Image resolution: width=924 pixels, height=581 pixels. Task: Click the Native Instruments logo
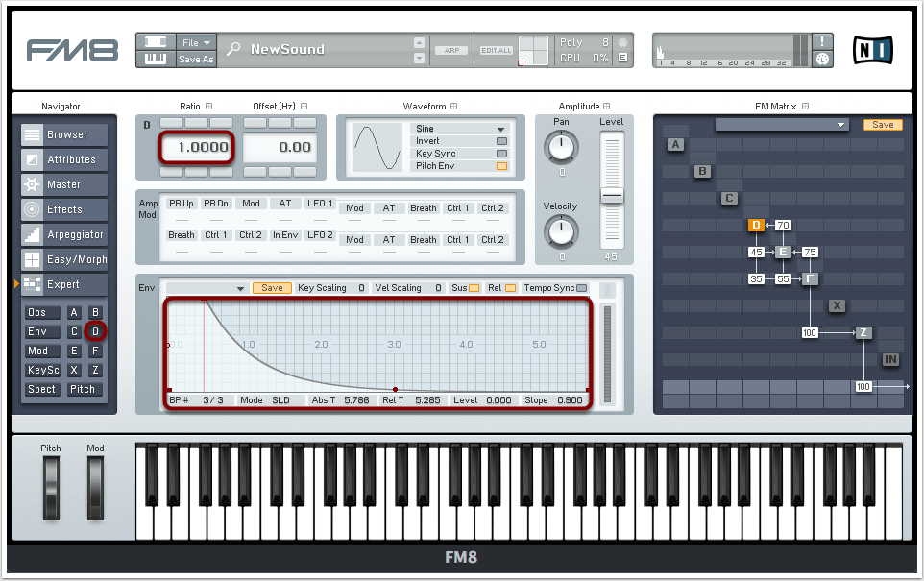point(872,49)
